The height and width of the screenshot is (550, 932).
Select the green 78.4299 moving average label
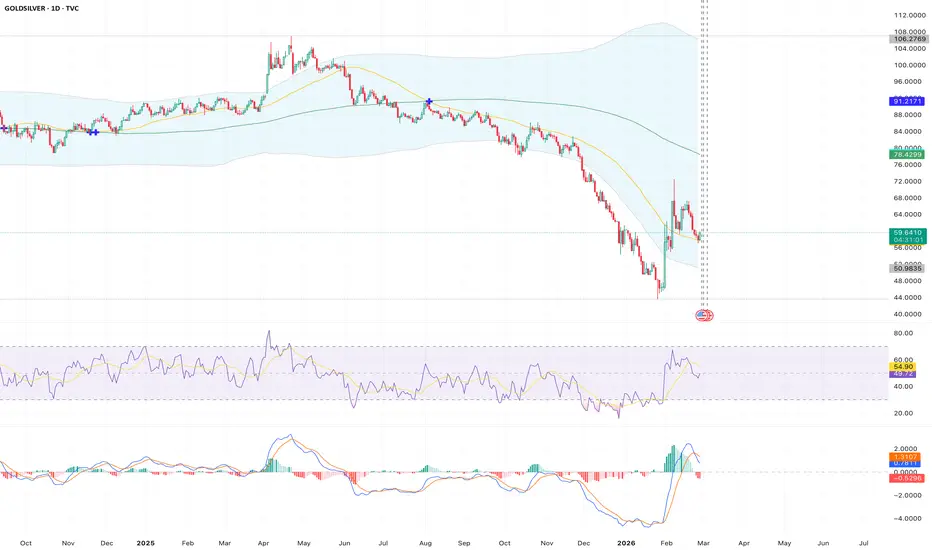(906, 155)
